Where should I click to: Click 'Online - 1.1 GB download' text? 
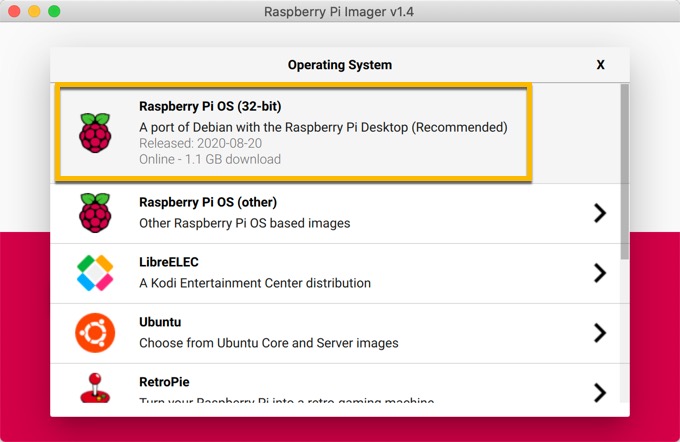(x=210, y=159)
